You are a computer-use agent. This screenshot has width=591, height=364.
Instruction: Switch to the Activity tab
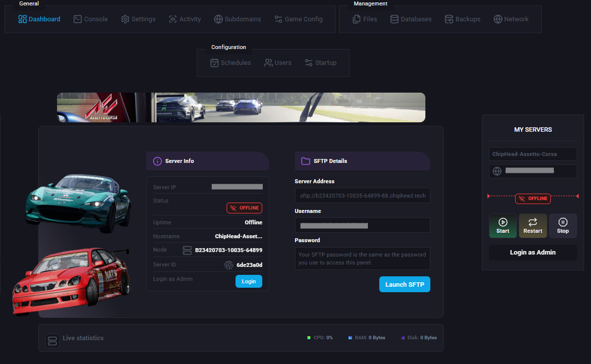(x=184, y=19)
